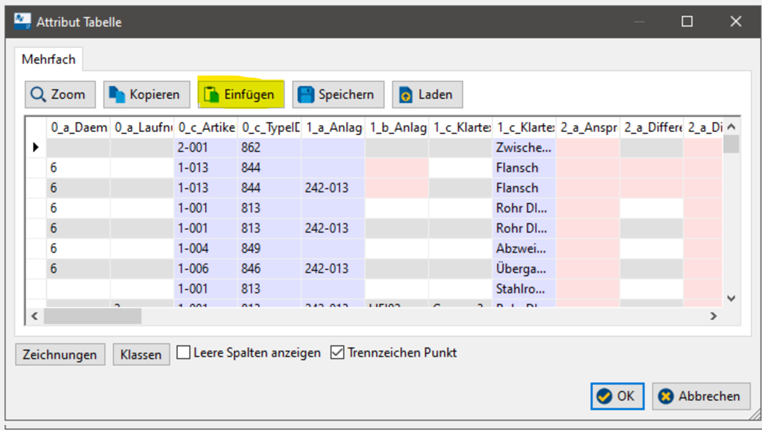
Task: Click the Klassen button
Action: 141,354
